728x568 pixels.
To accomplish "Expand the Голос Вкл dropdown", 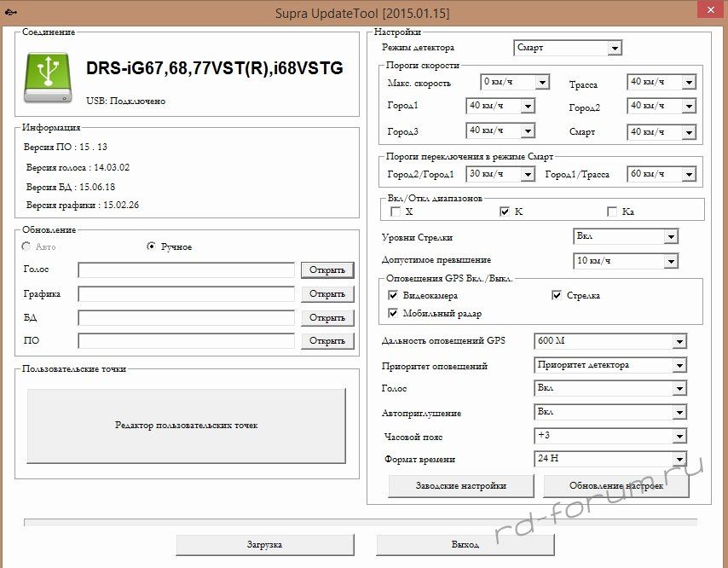I will pyautogui.click(x=610, y=388).
